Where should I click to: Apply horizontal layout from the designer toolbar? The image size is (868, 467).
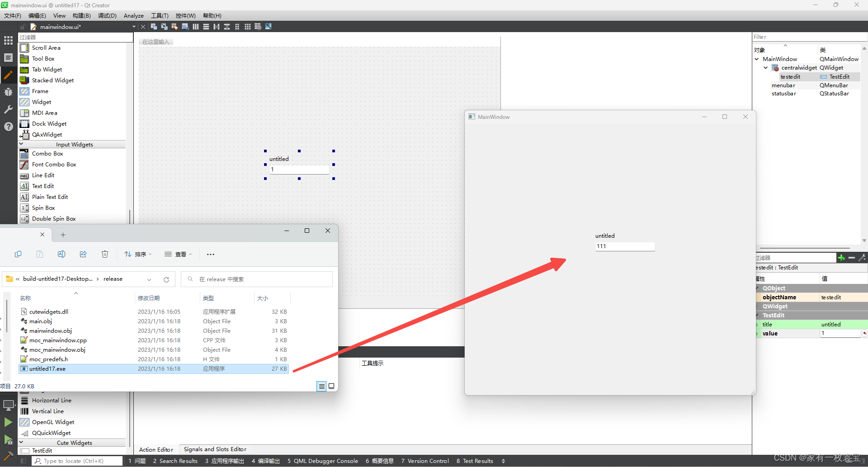[x=196, y=27]
